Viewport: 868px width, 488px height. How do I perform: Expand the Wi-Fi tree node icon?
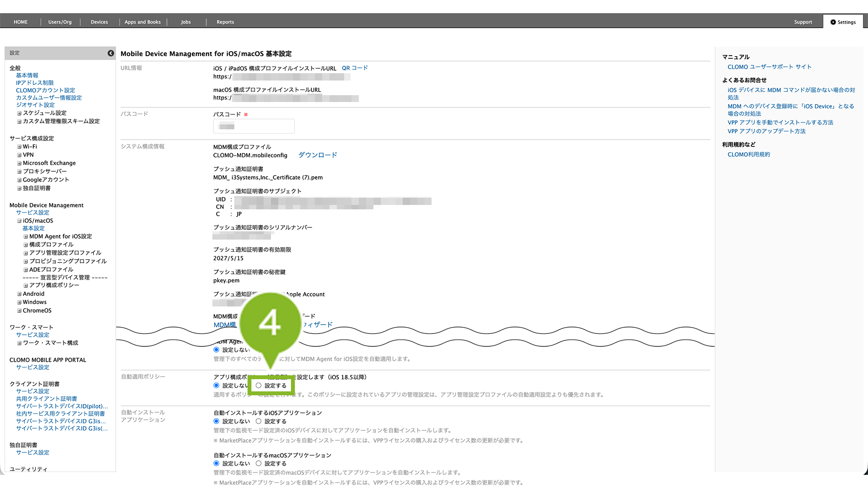click(x=19, y=147)
